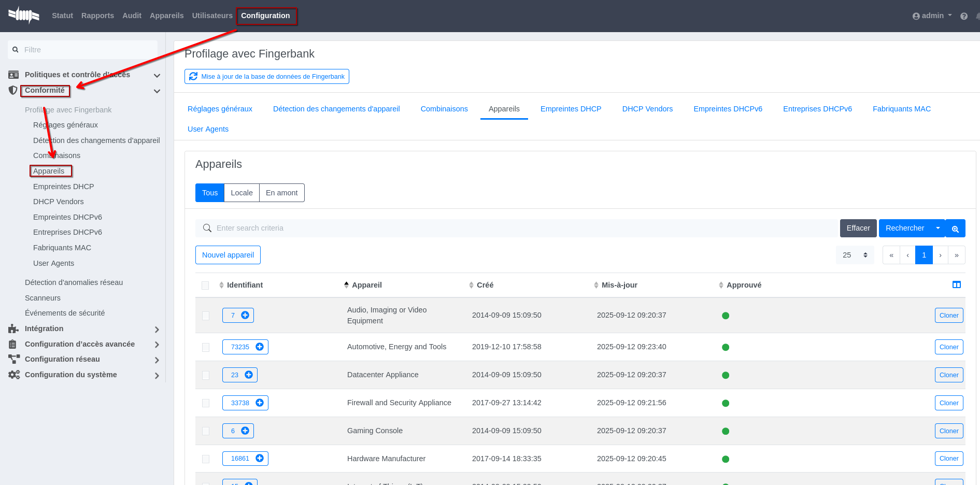
Task: Click the PacketFence logo icon
Action: coord(24,15)
